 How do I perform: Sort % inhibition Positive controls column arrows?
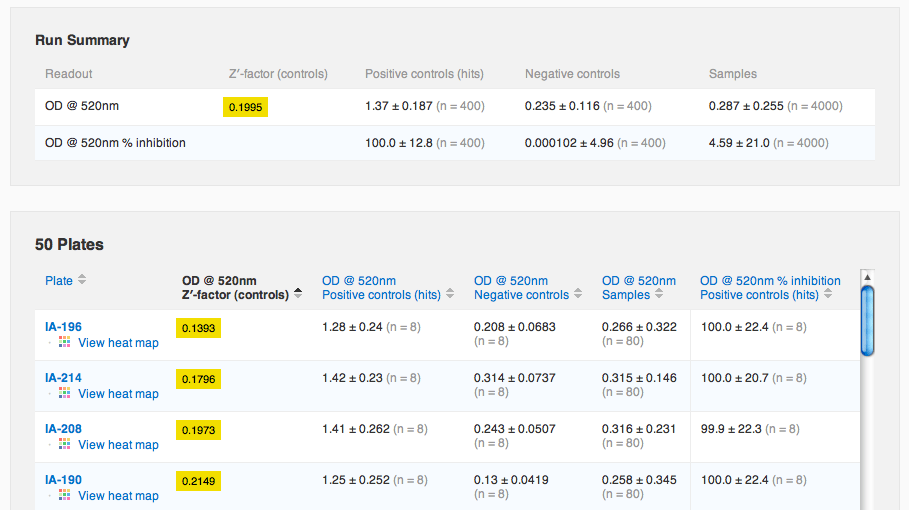(x=828, y=294)
